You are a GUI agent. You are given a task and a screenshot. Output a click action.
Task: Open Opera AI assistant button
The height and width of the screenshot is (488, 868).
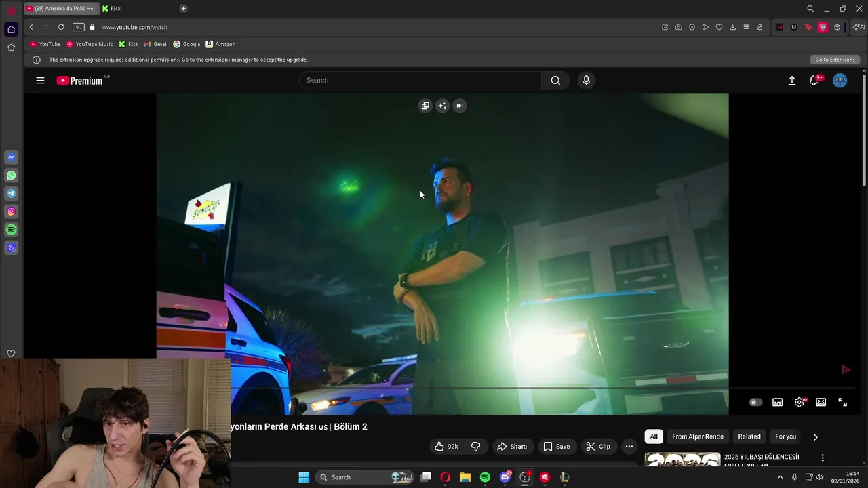click(859, 27)
